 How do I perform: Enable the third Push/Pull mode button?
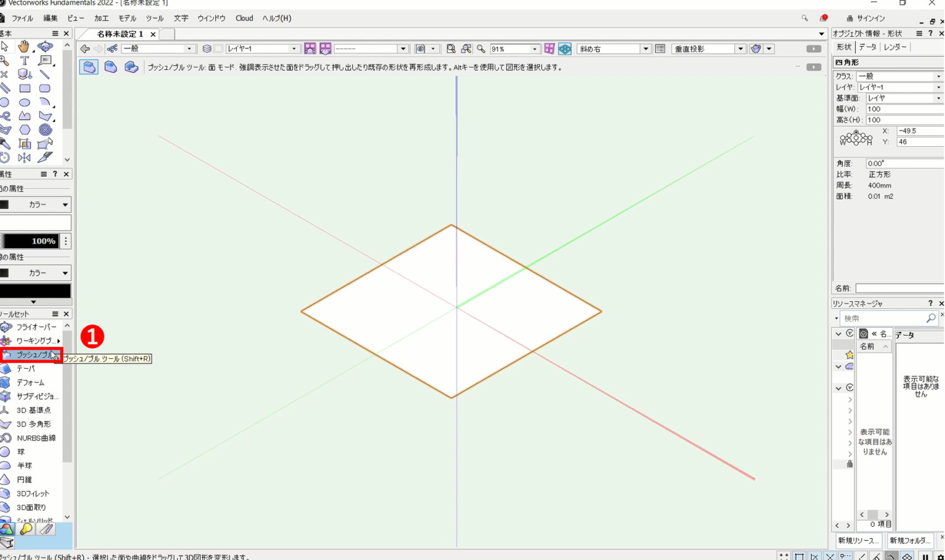131,67
